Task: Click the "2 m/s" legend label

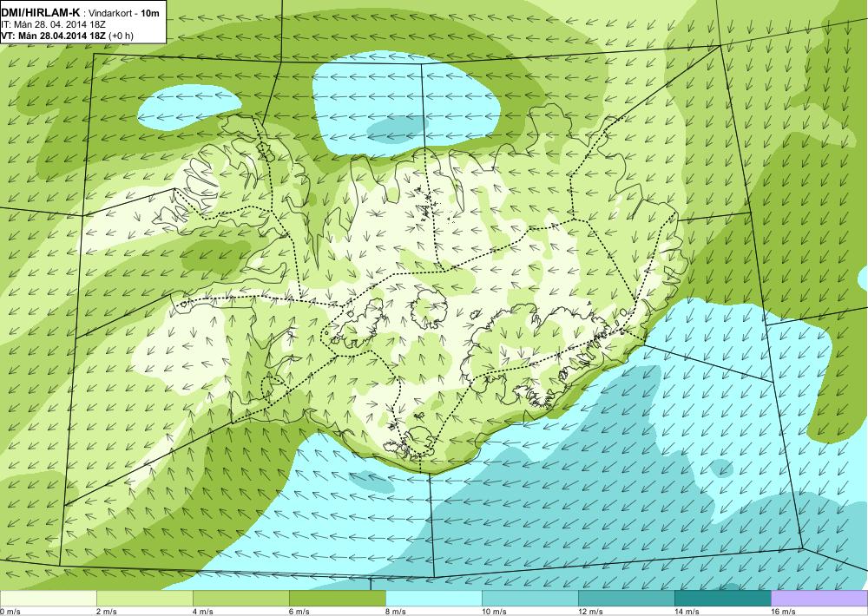Action: 106,612
